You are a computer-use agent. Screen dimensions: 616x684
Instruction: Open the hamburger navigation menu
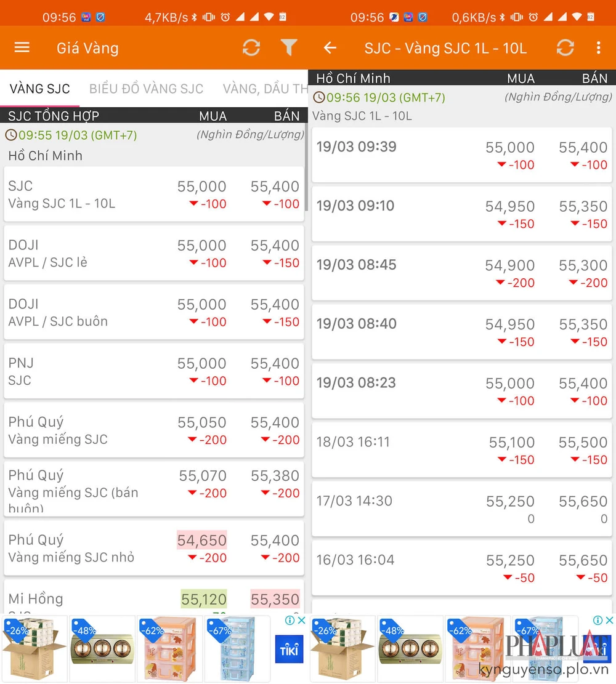click(22, 48)
